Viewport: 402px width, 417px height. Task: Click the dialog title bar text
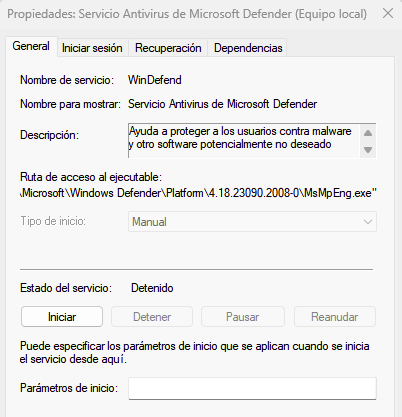[x=187, y=14]
